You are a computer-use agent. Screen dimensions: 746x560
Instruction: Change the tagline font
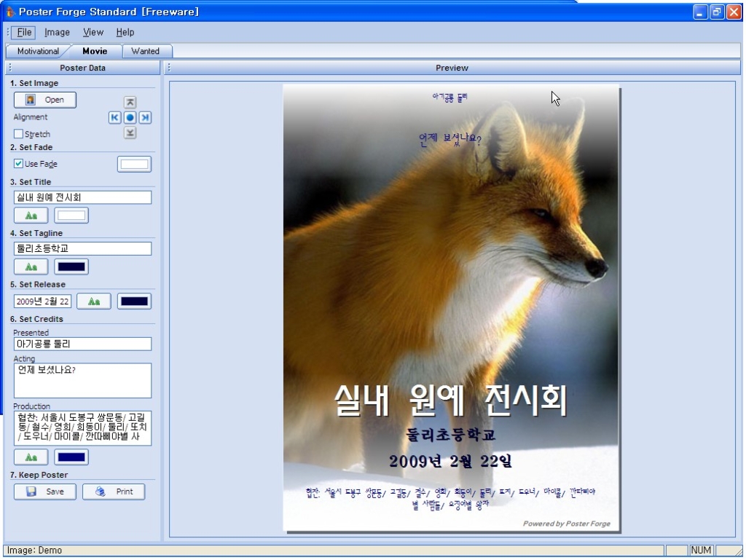(x=31, y=267)
